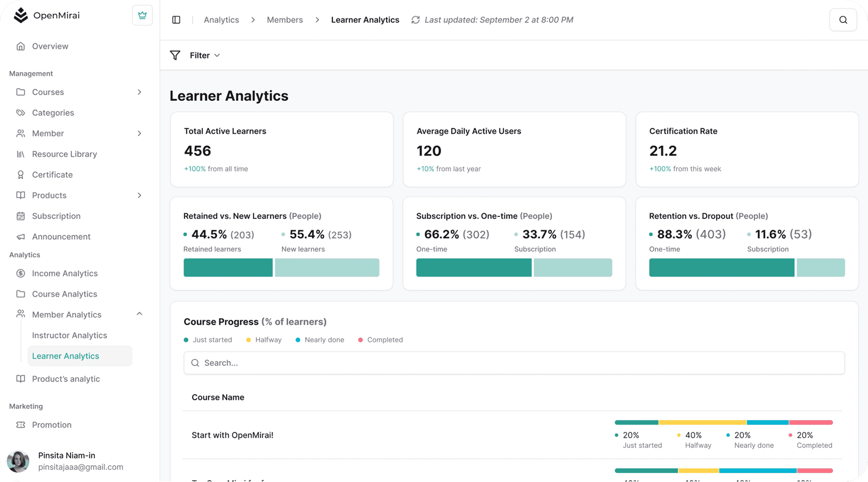Click the refresh last updated icon

415,20
